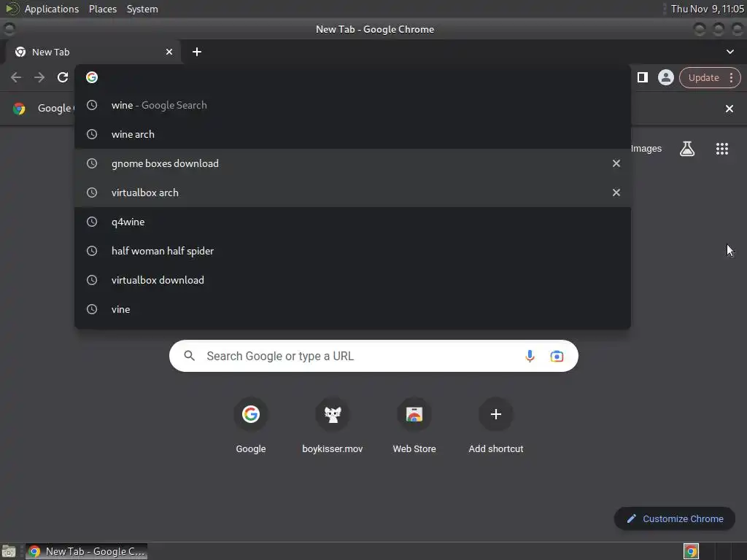
Task: Click 'New Tab - Google C...' taskbar entry
Action: coord(86,551)
